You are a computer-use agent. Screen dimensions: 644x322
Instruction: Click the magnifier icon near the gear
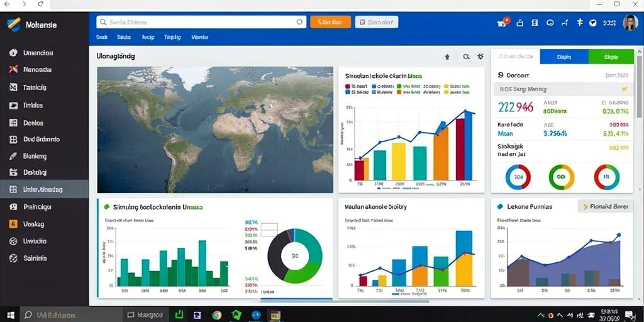click(x=466, y=57)
